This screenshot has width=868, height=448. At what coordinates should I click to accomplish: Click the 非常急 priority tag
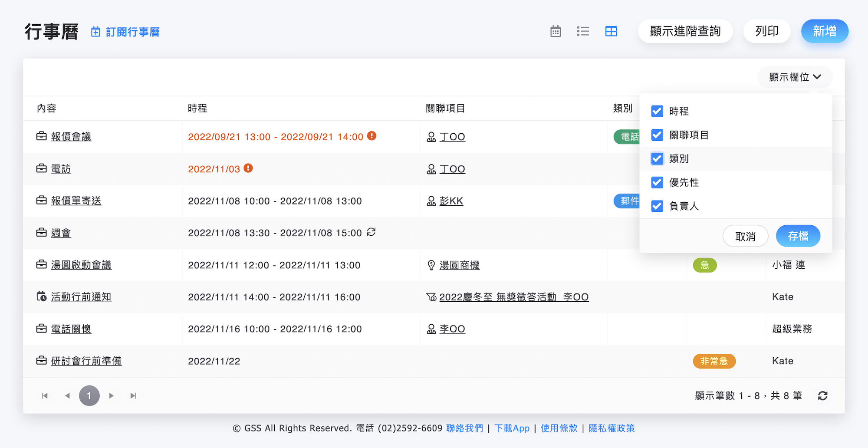pyautogui.click(x=714, y=361)
